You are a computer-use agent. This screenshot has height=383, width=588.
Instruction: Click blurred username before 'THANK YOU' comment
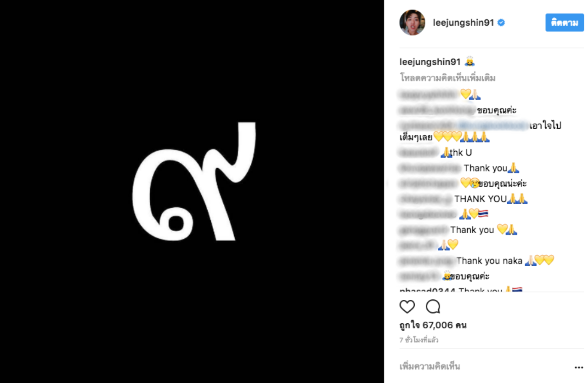pos(425,199)
